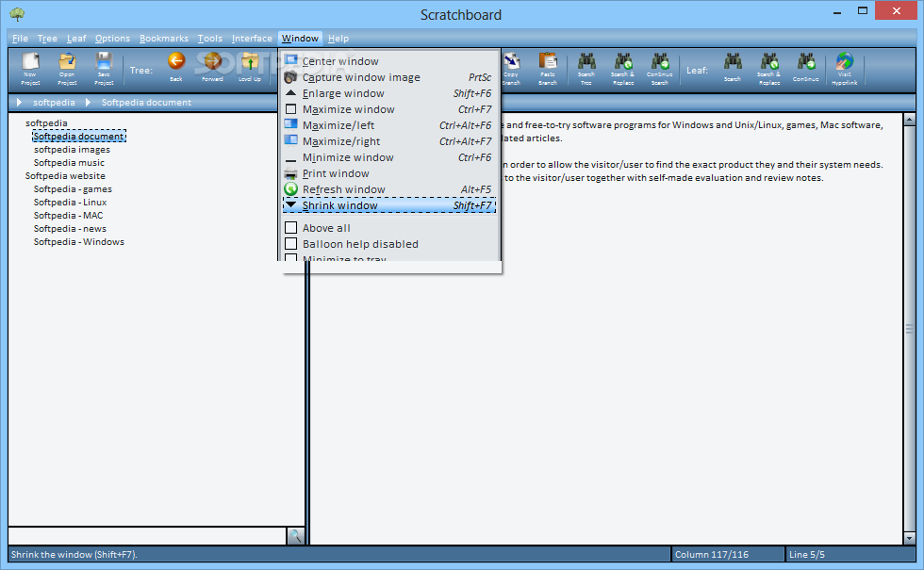The width and height of the screenshot is (924, 570).
Task: Select Enlarge window menu entry
Action: tap(389, 93)
